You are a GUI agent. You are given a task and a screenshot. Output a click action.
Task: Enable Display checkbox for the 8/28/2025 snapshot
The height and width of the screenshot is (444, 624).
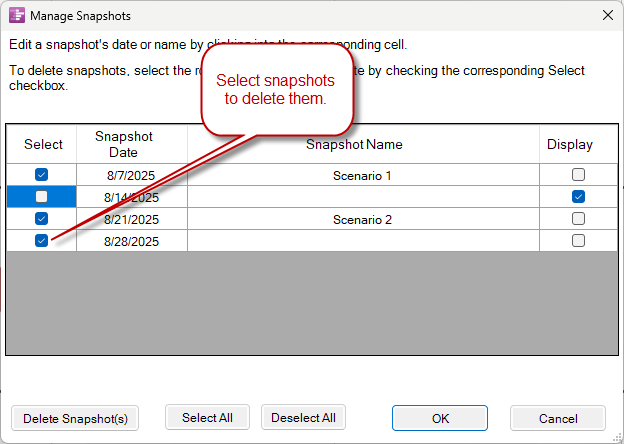578,240
